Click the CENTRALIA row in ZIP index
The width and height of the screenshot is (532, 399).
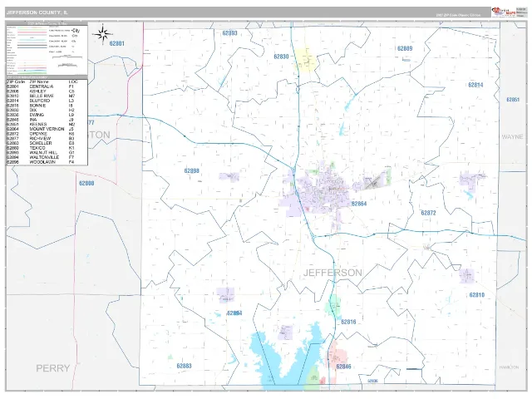tap(47, 86)
